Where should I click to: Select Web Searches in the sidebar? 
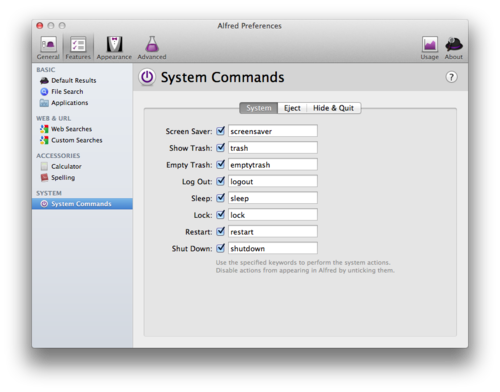[71, 129]
